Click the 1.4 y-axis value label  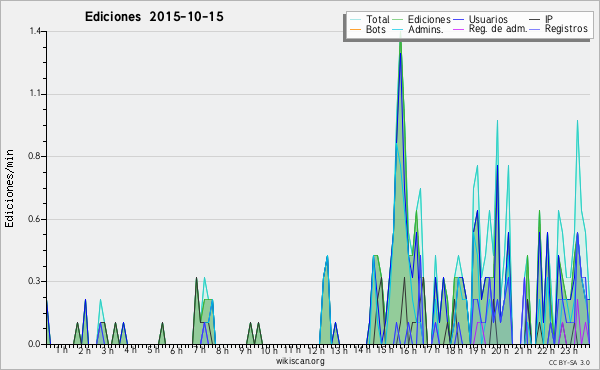[x=35, y=31]
